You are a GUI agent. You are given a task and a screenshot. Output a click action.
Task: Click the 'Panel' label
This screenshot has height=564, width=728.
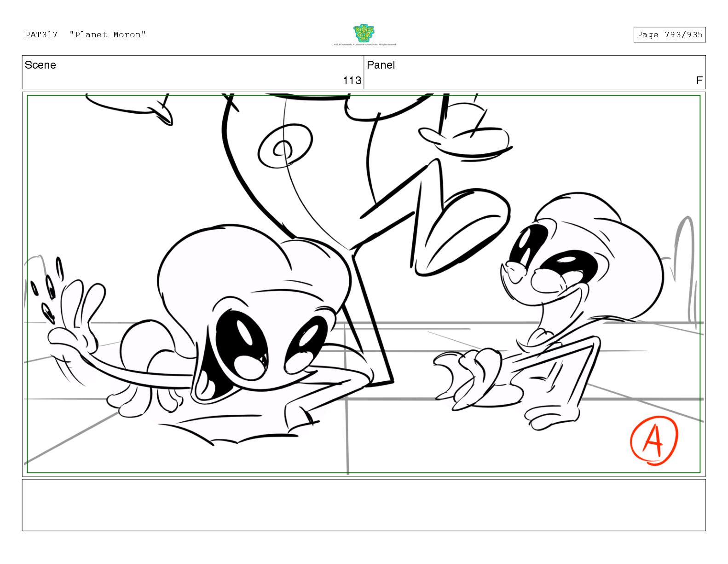381,65
